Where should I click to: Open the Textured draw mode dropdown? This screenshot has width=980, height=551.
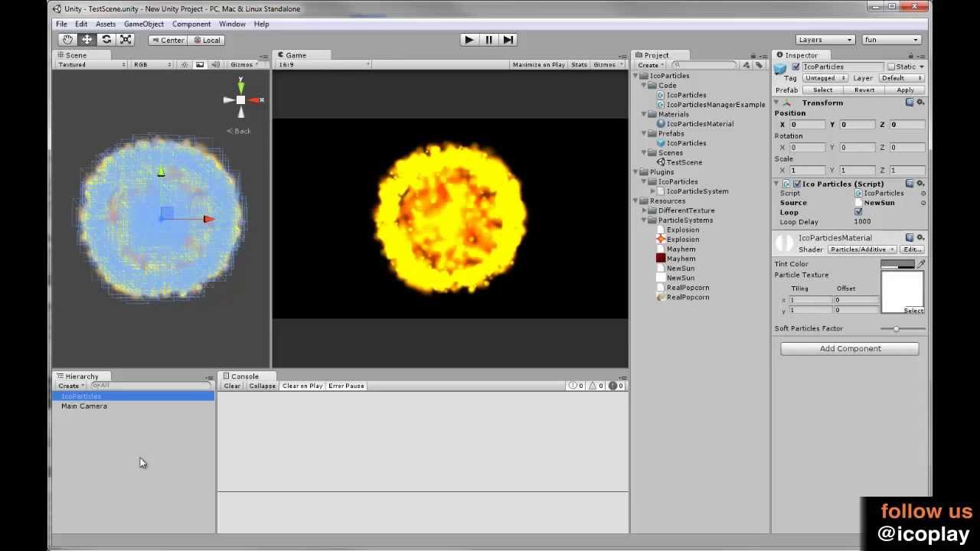click(x=92, y=65)
